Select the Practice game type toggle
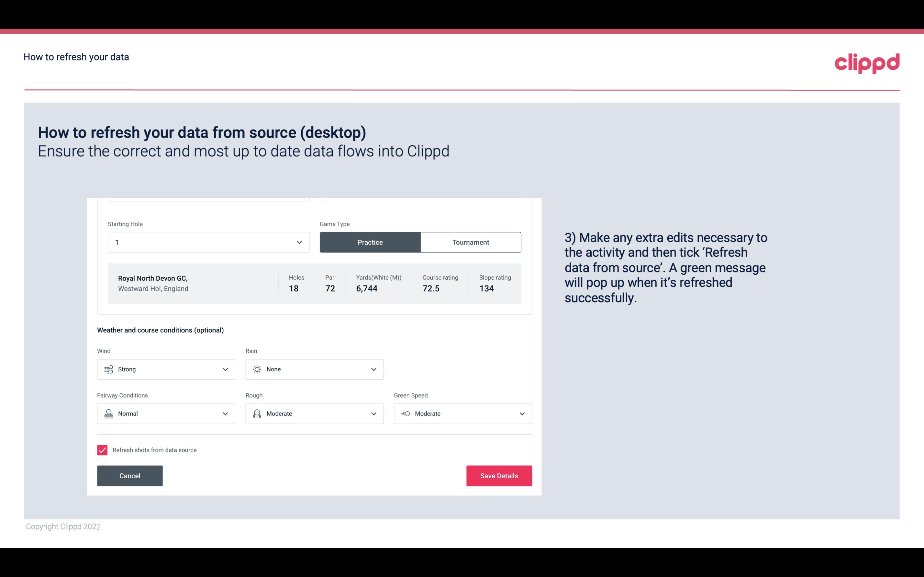 [370, 242]
